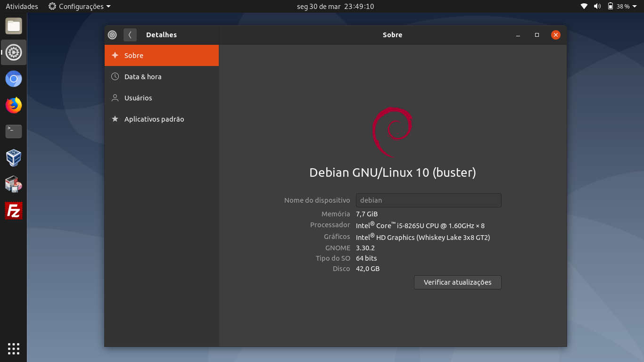Click the battery icon in the top bar
Viewport: 644px width, 362px height.
(611, 7)
